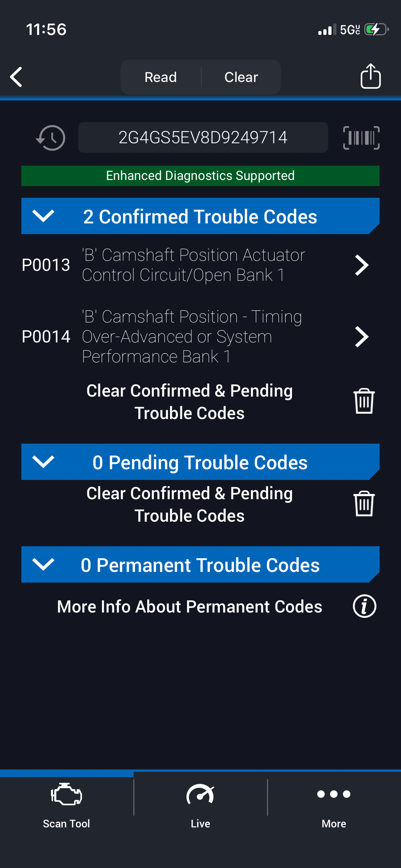Open permanent codes info icon
This screenshot has height=868, width=401.
(x=364, y=606)
